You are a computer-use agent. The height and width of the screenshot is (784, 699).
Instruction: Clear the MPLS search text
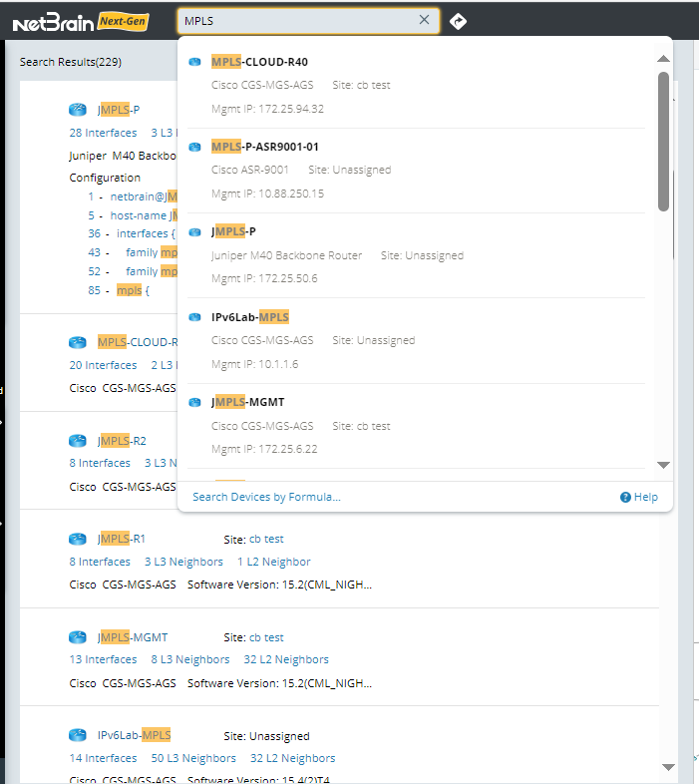pos(424,20)
